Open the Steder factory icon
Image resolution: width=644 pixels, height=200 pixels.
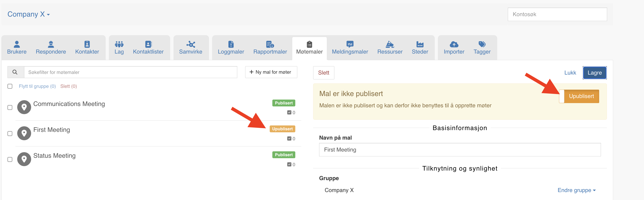click(x=420, y=44)
